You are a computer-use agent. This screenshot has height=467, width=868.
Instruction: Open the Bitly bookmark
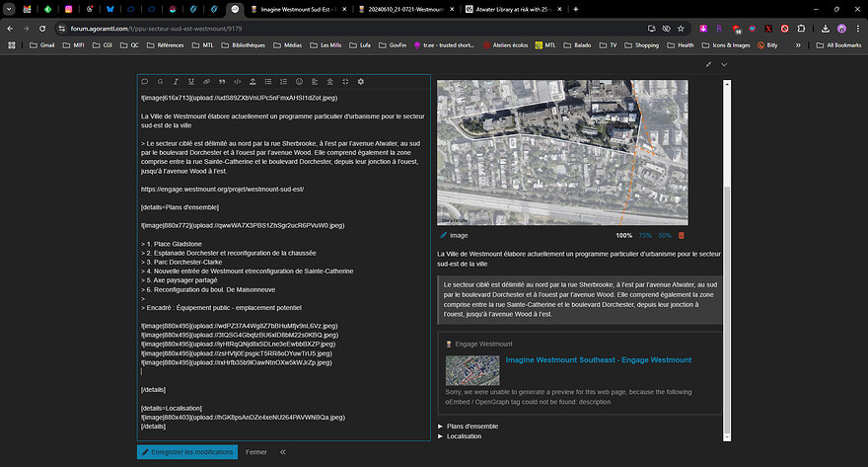click(x=767, y=45)
